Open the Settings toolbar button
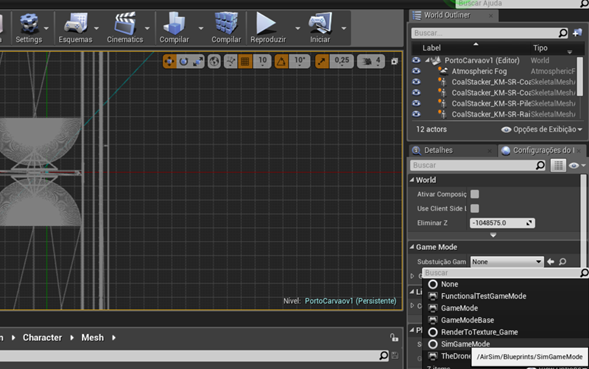This screenshot has height=369, width=589. click(x=29, y=28)
